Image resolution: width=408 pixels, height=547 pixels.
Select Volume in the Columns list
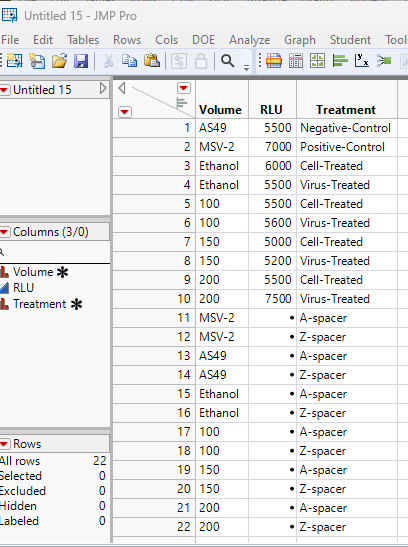[x=33, y=272]
